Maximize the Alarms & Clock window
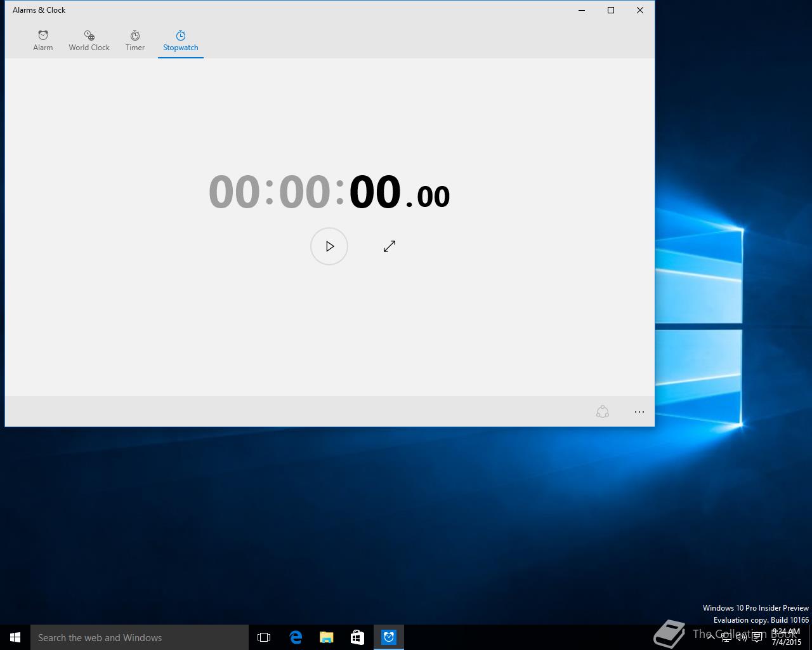 (x=611, y=10)
